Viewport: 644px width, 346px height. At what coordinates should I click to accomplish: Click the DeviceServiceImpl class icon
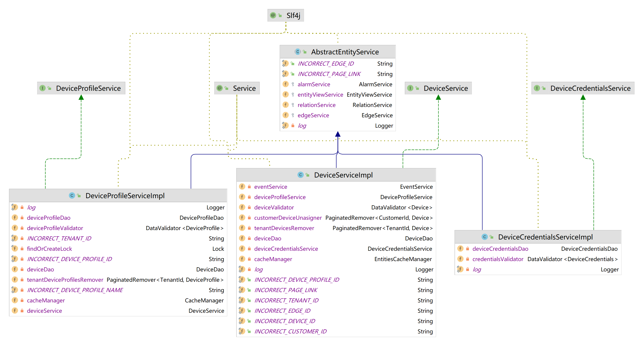[x=300, y=175]
